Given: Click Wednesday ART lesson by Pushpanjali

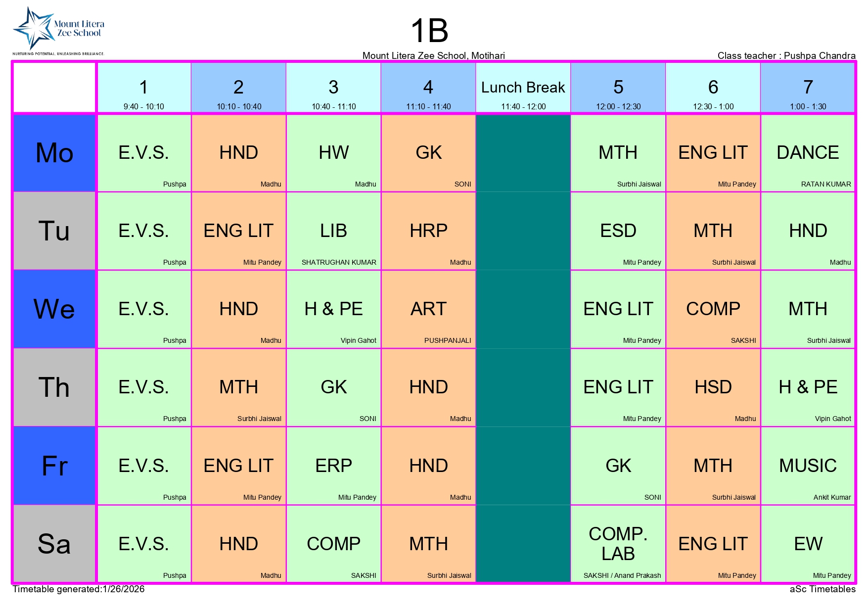Looking at the screenshot, I should 428,309.
